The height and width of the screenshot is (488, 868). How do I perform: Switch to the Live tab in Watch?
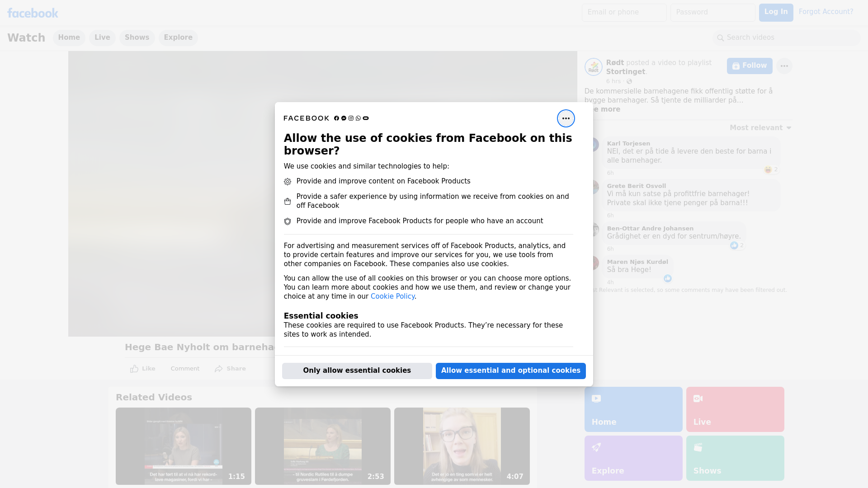[102, 38]
